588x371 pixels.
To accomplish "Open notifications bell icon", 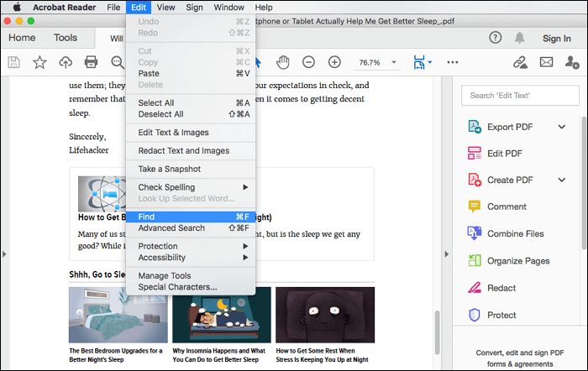I will 519,38.
